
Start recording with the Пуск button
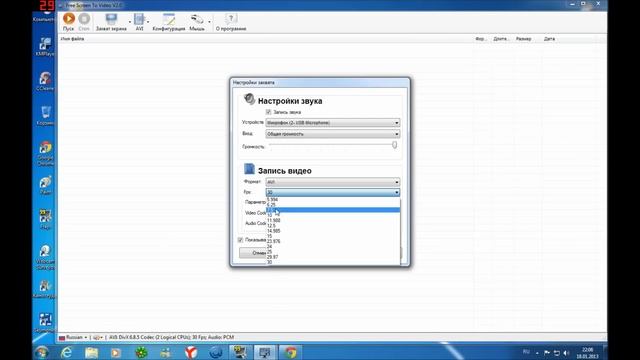tap(69, 22)
